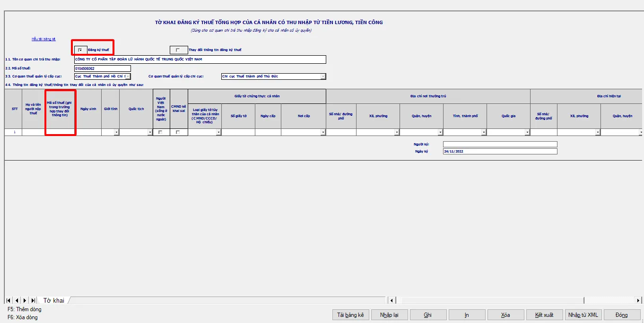Click the Mã số thuế 0104506062 field
The width and height of the screenshot is (644, 323).
pyautogui.click(x=103, y=68)
